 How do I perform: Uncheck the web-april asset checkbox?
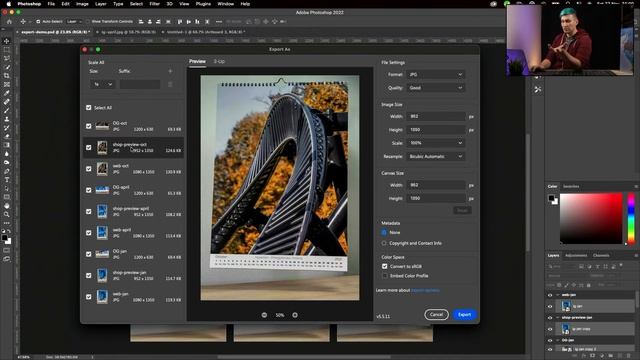pos(89,233)
